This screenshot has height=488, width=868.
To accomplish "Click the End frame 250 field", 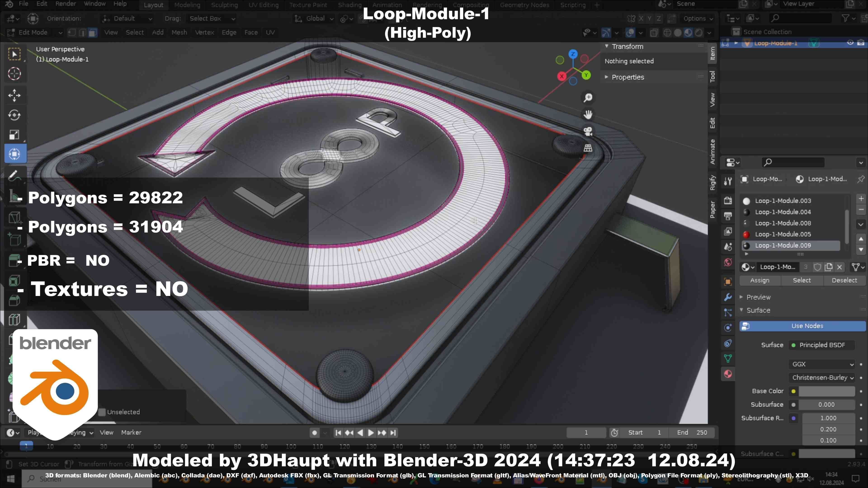I will (692, 433).
